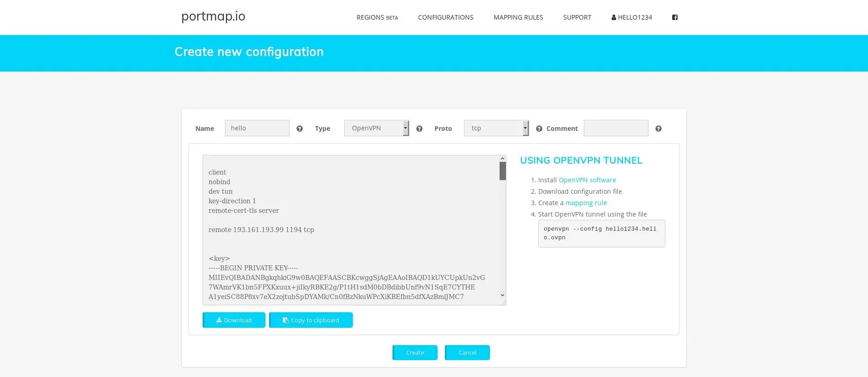Expand the Proto dropdown showing tcp
This screenshot has height=377, width=868.
(496, 128)
